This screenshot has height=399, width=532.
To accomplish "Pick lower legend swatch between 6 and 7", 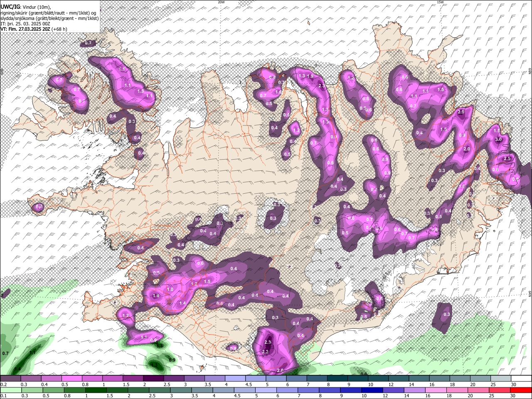I will 286,390.
